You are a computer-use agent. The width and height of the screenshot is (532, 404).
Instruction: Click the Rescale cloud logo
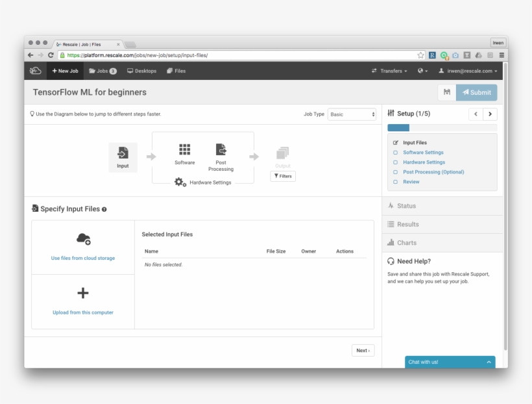point(34,71)
